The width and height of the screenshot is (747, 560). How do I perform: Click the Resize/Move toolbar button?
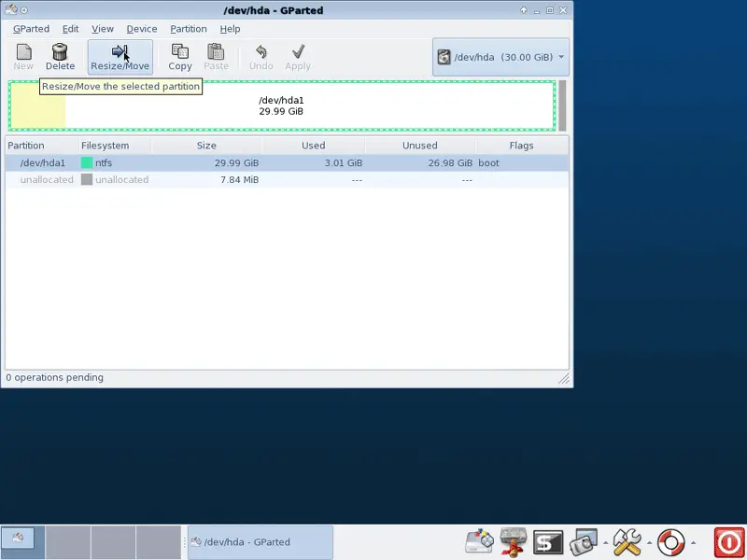[x=120, y=57]
